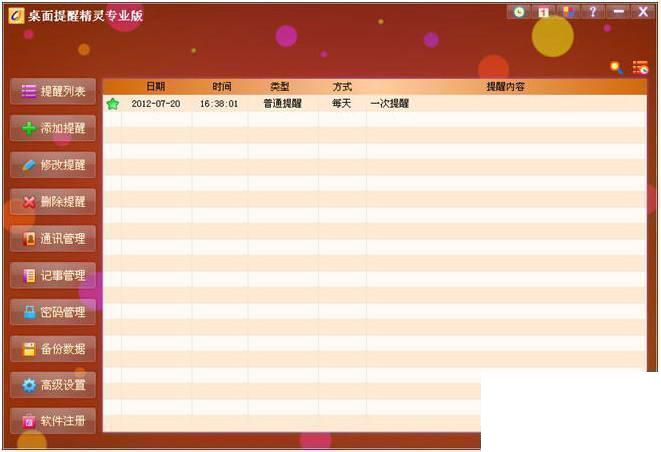Viewport: 661px width, 452px height.
Task: Click the magnifier search reminders icon
Action: 616,67
